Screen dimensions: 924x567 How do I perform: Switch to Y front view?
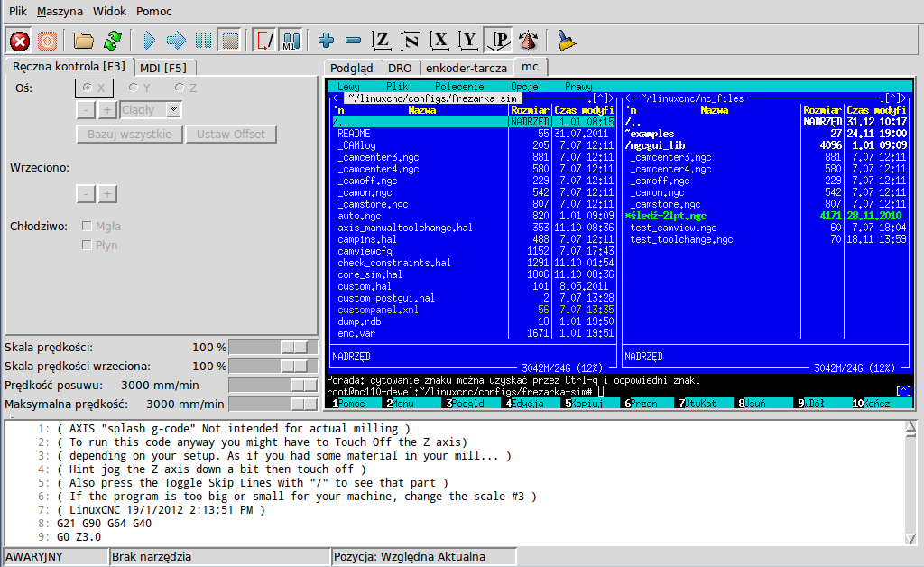468,41
